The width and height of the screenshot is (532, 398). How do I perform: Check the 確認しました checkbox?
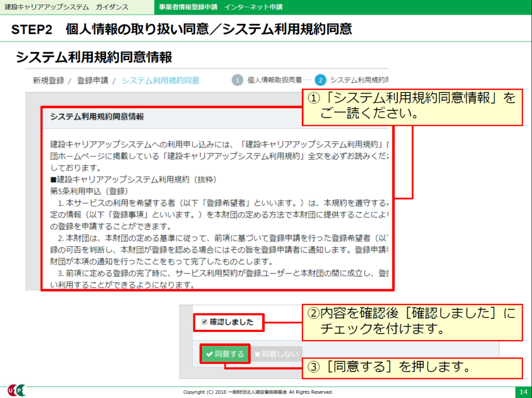pyautogui.click(x=204, y=322)
